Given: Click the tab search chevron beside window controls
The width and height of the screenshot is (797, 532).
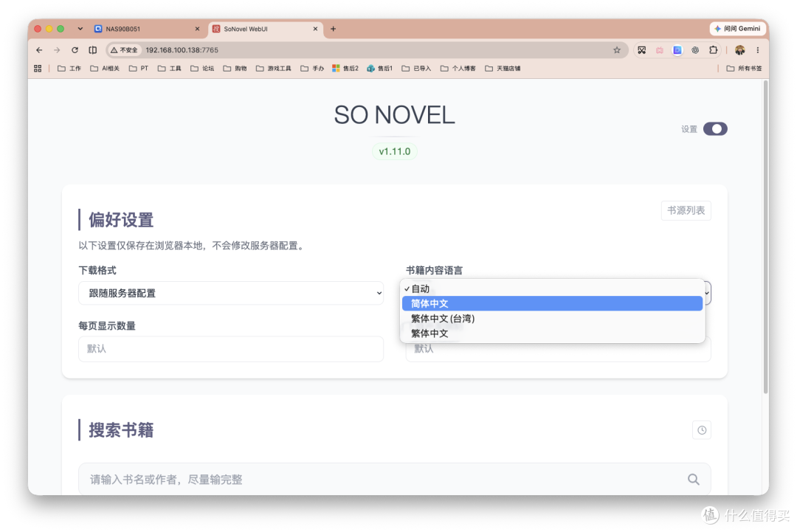Looking at the screenshot, I should (x=80, y=29).
